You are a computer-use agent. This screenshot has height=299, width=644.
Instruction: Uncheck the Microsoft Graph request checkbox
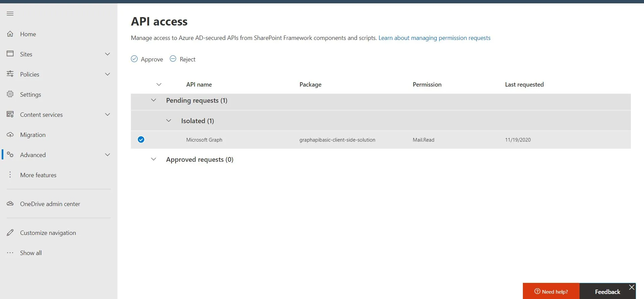[141, 140]
